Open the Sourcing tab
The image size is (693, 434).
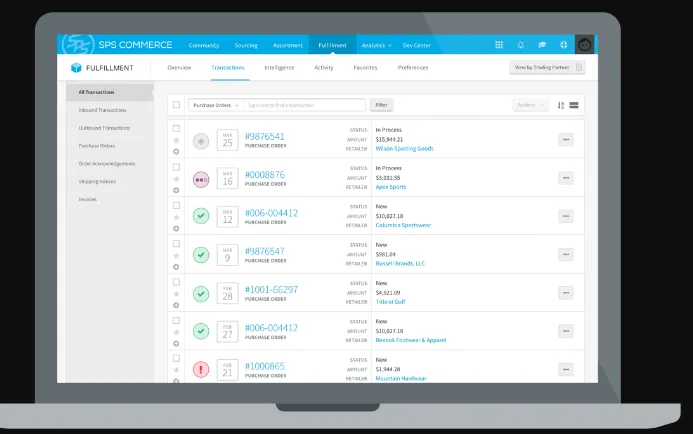(x=246, y=45)
